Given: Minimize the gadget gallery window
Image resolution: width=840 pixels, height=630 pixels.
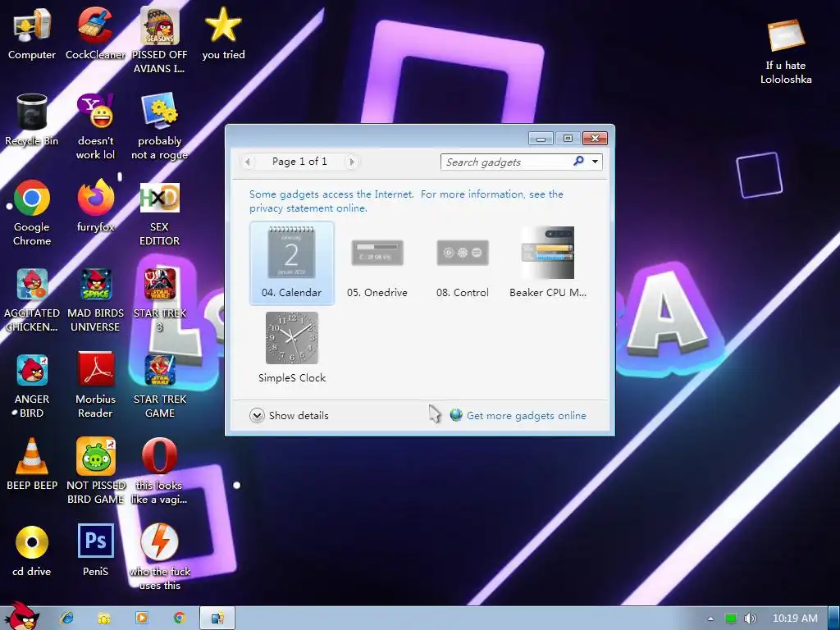Looking at the screenshot, I should [x=541, y=139].
